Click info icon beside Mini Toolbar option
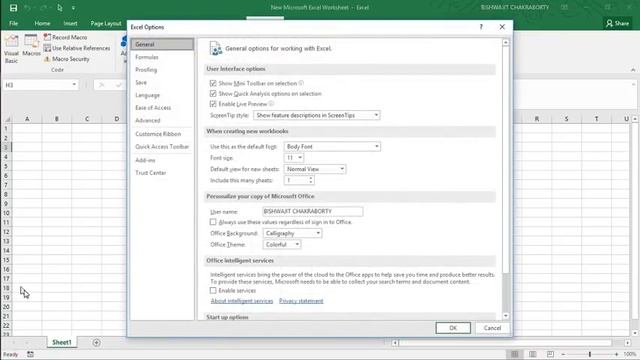 click(x=301, y=83)
